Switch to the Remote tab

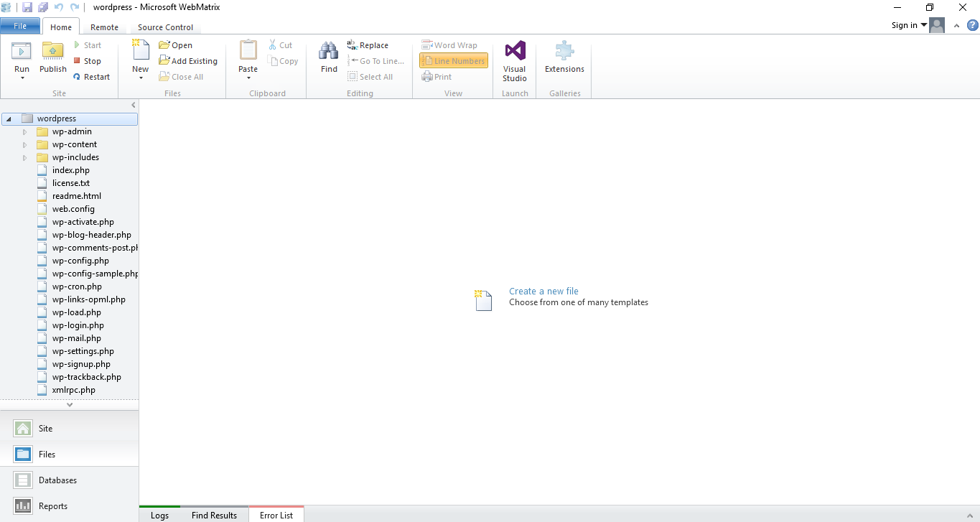coord(104,27)
